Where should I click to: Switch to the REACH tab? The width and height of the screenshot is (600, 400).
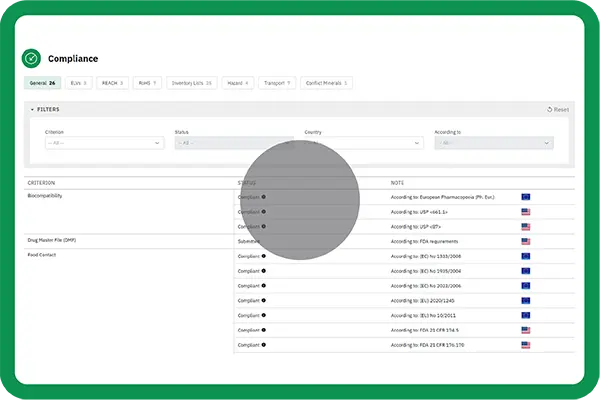pos(112,83)
